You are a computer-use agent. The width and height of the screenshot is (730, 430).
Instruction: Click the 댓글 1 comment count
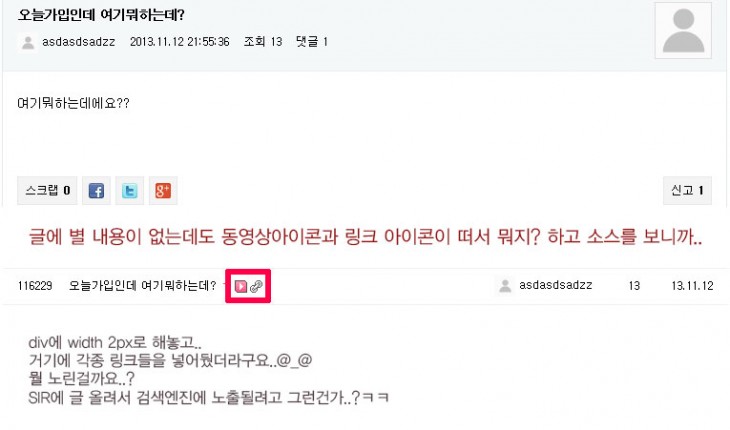coord(312,42)
